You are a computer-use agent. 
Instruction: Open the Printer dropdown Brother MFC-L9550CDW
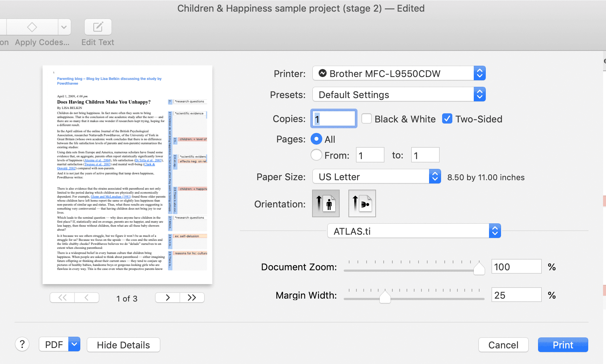point(399,74)
